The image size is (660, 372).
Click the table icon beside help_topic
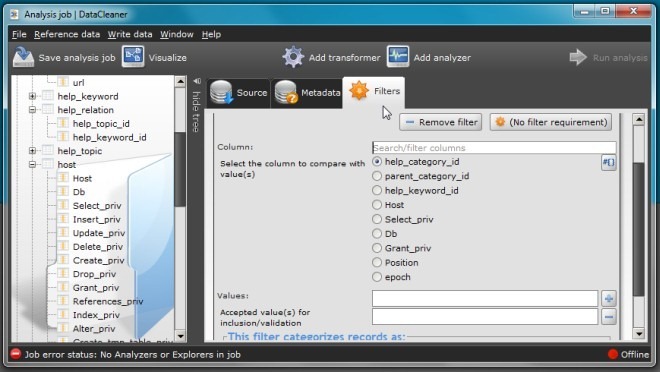tap(48, 150)
